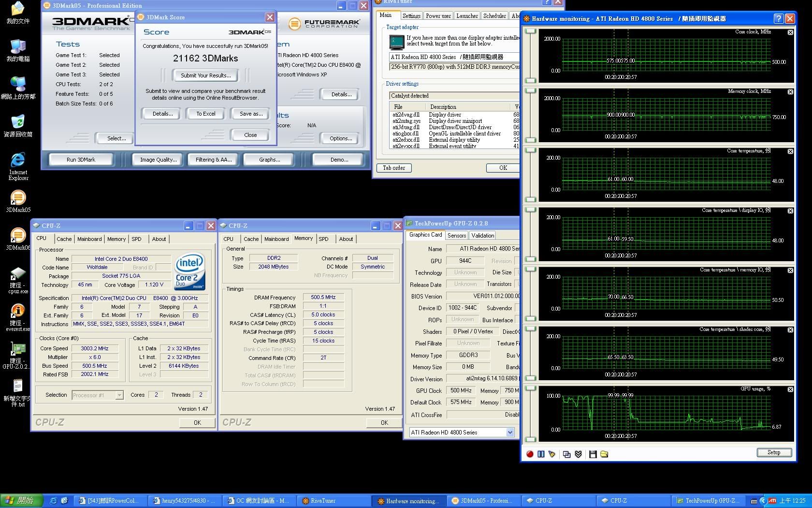Screen dimensions: 812x508
Task: Open the everest.exe shortcut icon
Action: (18, 318)
